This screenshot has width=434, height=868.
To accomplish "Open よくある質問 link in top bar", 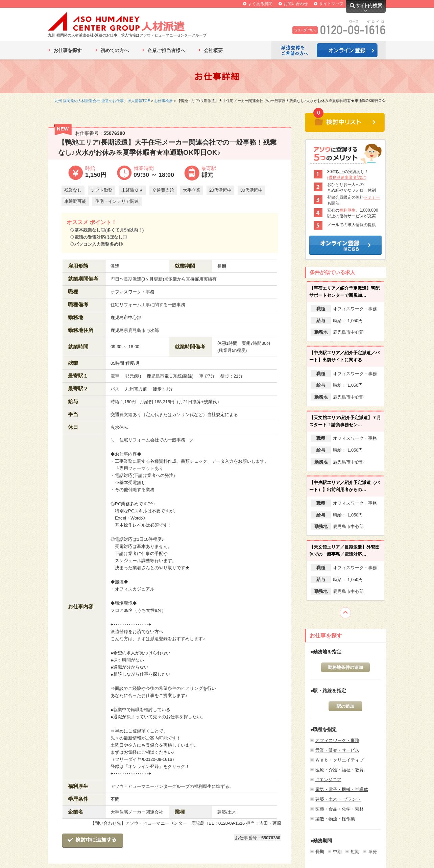I will (258, 4).
